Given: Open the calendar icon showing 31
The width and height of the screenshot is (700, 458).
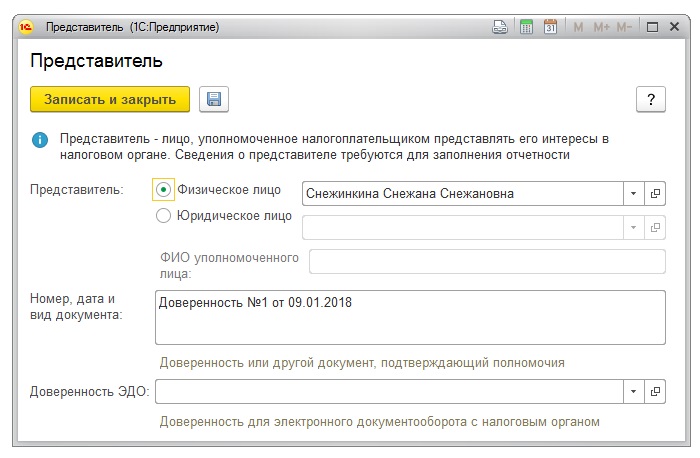Looking at the screenshot, I should 550,27.
